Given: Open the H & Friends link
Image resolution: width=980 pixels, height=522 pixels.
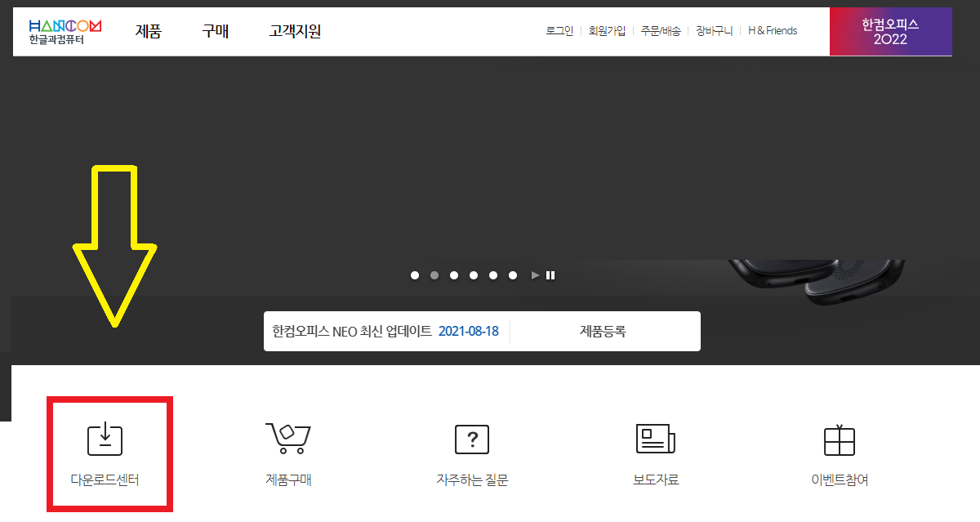Looking at the screenshot, I should click(773, 31).
